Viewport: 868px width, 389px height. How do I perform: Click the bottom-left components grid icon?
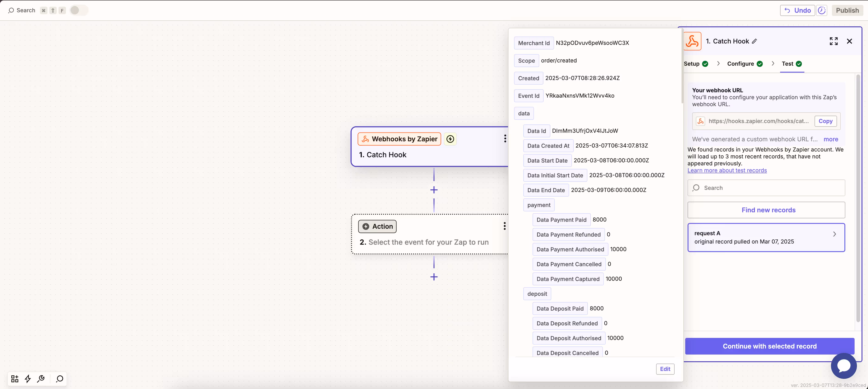coord(15,379)
